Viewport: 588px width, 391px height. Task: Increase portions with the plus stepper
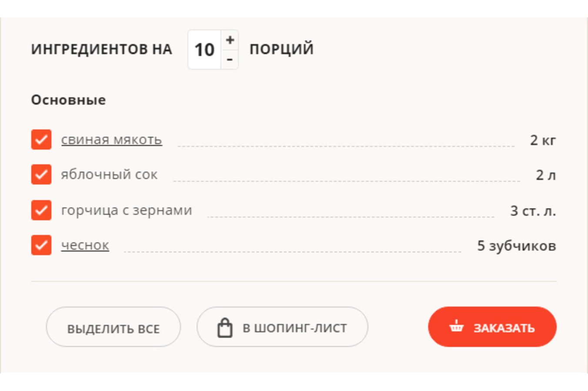(x=229, y=40)
